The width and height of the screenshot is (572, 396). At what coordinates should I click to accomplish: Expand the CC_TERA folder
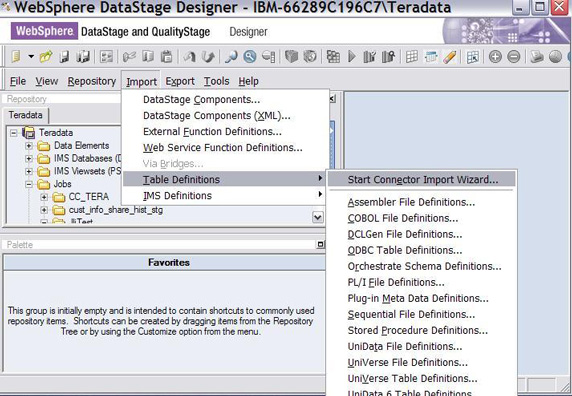(x=44, y=197)
